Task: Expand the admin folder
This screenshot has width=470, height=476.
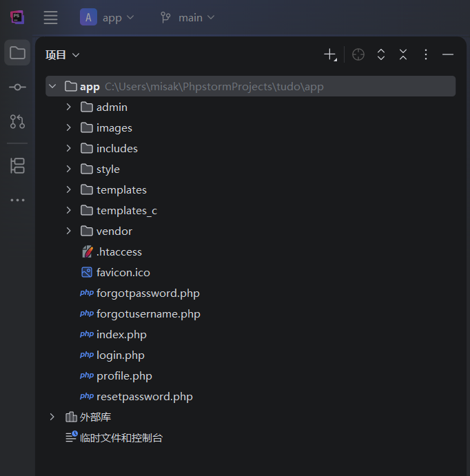Action: click(x=68, y=107)
